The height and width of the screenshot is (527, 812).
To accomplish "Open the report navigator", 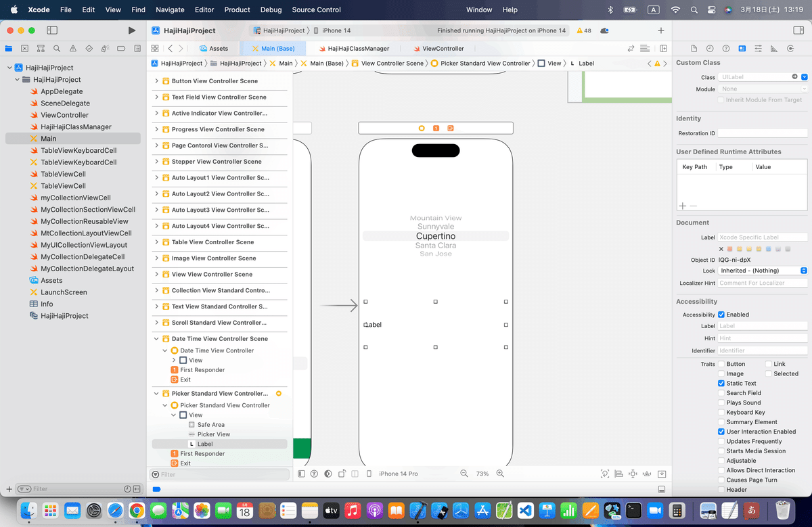I will click(137, 49).
